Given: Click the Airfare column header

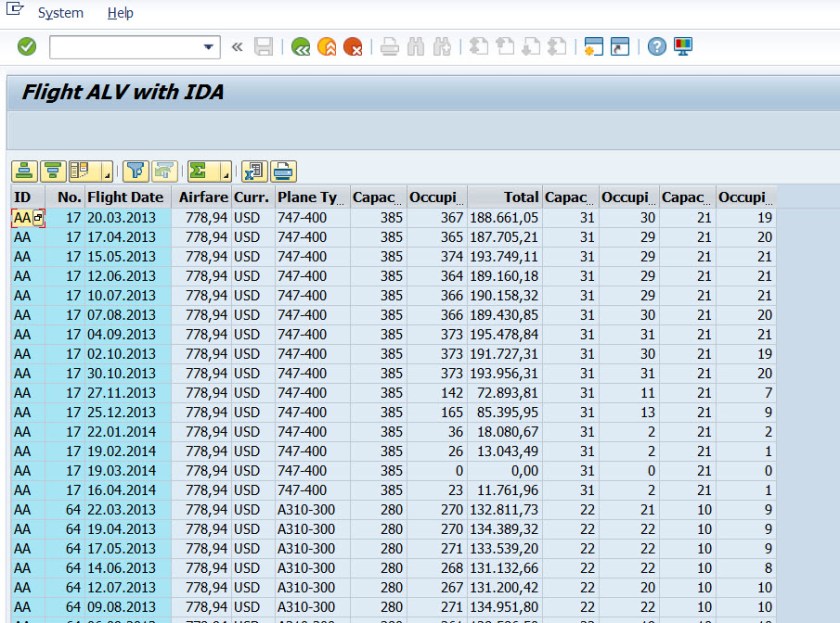Looking at the screenshot, I should 203,197.
